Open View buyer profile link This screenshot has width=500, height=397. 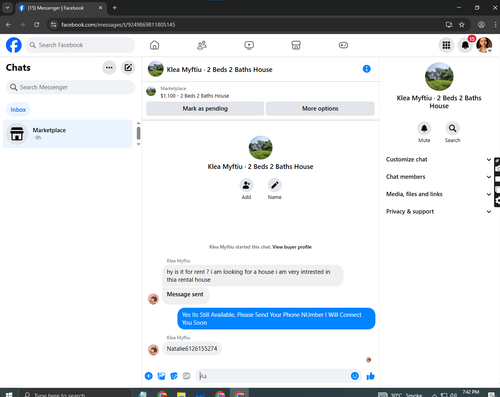point(292,247)
